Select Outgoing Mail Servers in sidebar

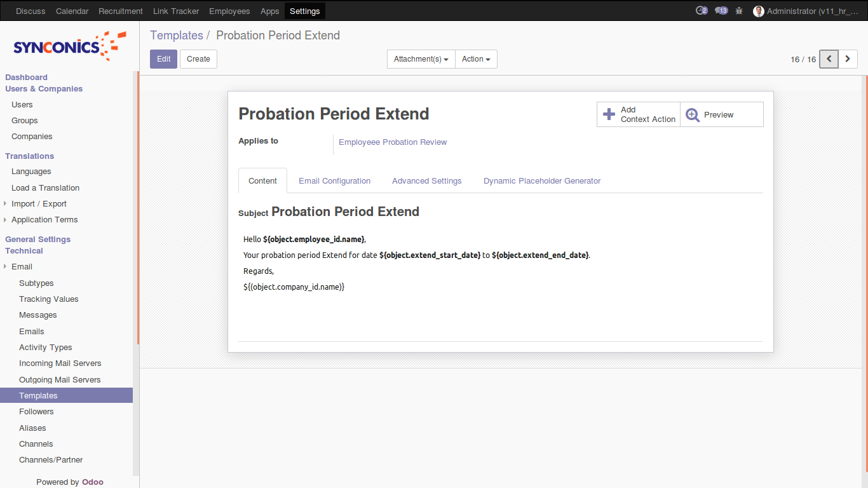(60, 380)
